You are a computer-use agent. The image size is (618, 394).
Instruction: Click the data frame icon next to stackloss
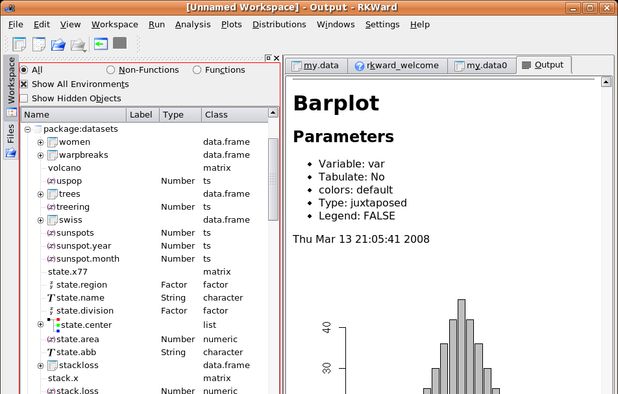point(52,365)
